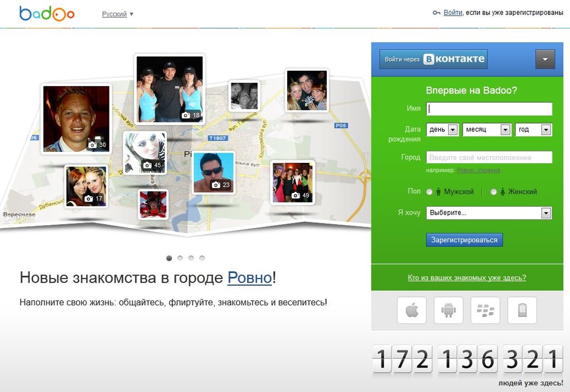570x392 pixels.
Task: Click the camera icon beside count 45
Action: (147, 165)
